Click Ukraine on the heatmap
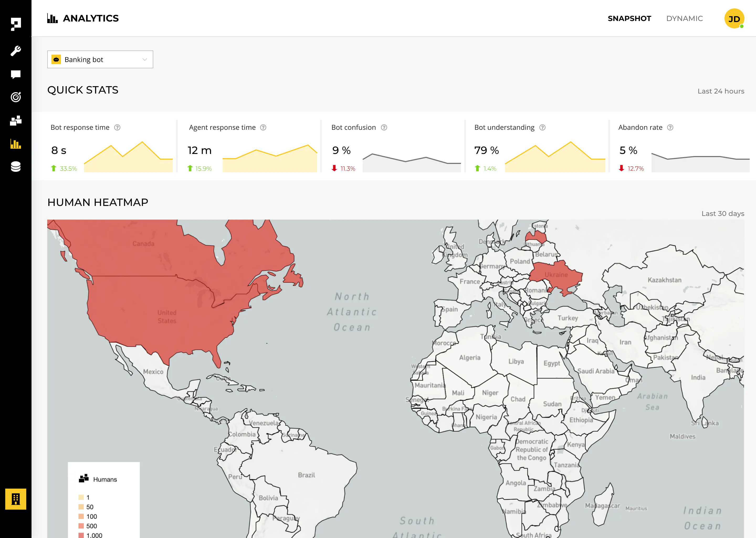This screenshot has width=756, height=538. coord(556,275)
